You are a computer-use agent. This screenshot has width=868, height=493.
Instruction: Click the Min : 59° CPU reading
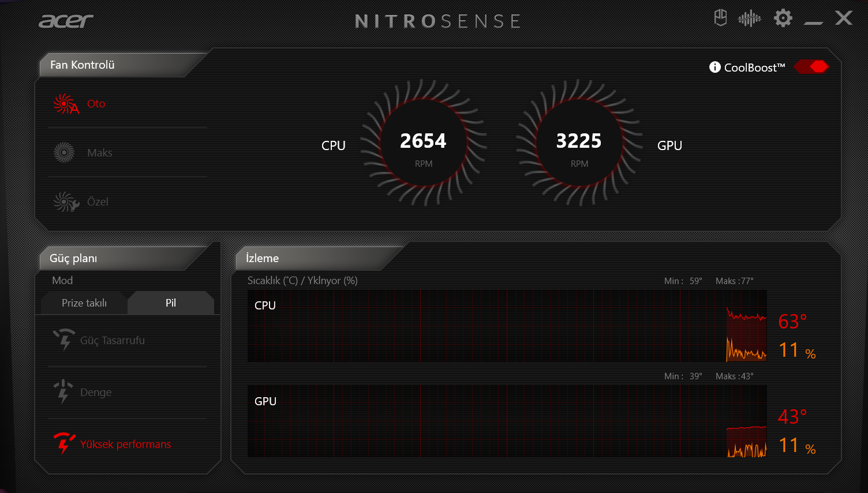[683, 281]
